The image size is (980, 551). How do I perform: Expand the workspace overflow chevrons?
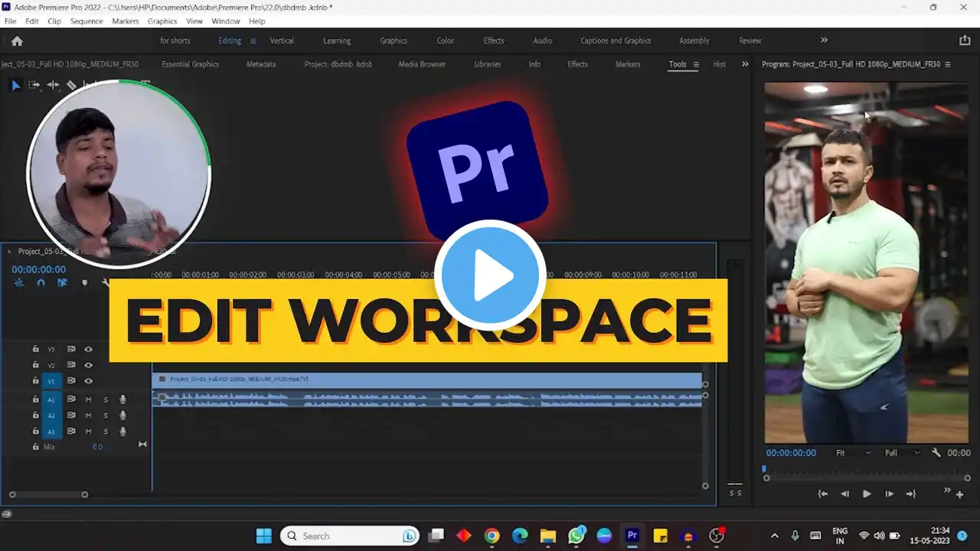pyautogui.click(x=824, y=41)
